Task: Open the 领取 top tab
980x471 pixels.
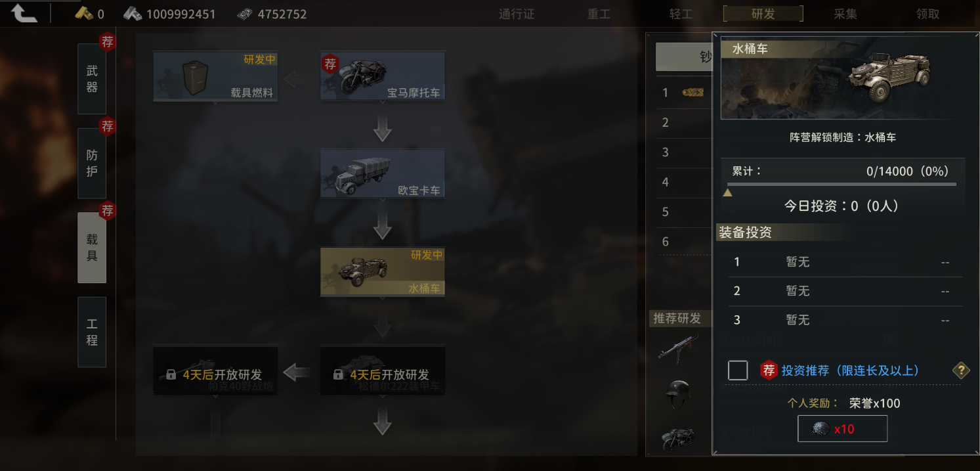Action: point(927,14)
